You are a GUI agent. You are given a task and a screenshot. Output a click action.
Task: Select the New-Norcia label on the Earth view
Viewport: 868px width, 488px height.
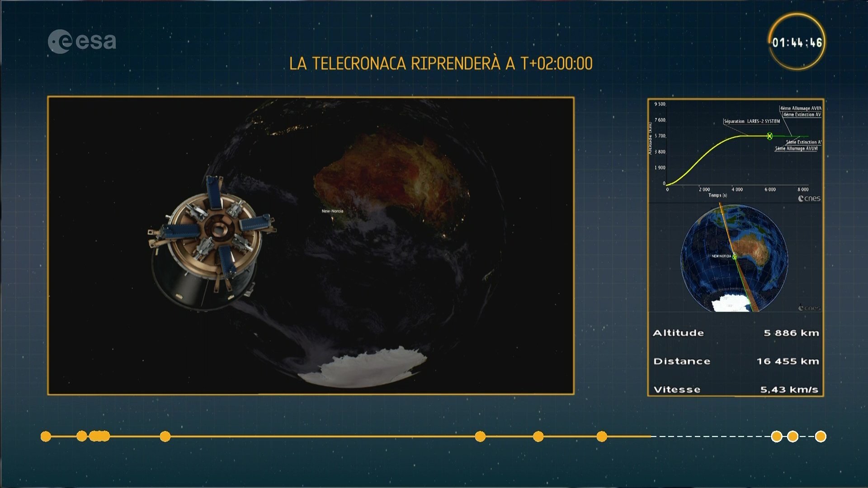332,211
